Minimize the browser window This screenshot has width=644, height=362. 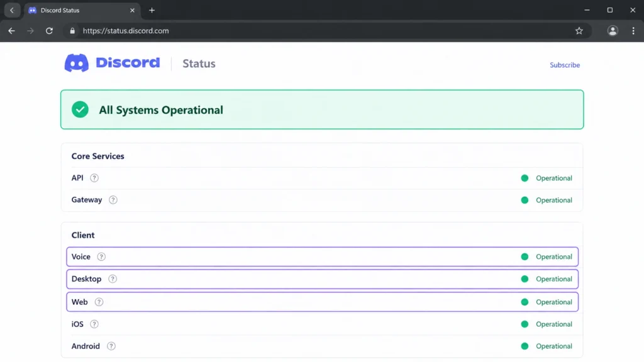pos(587,10)
